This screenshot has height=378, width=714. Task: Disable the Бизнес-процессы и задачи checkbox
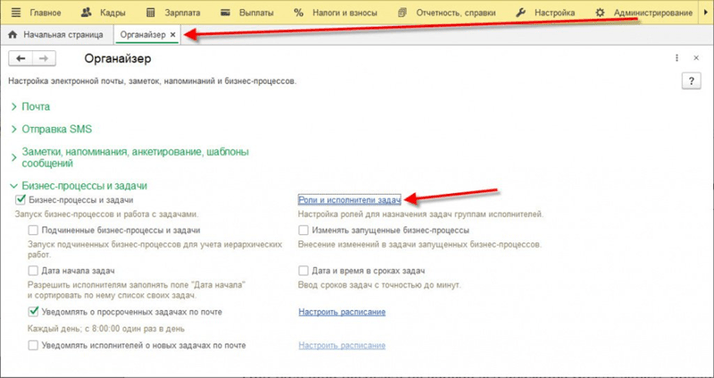20,199
